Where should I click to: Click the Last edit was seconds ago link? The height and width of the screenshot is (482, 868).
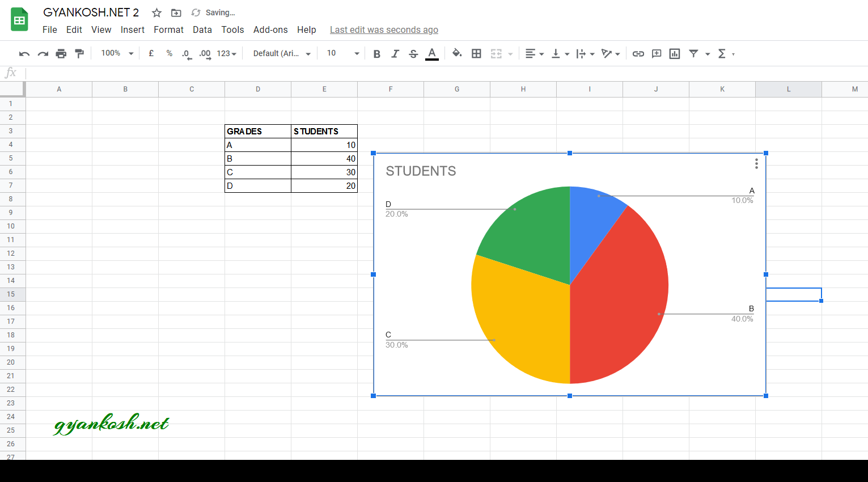tap(384, 29)
